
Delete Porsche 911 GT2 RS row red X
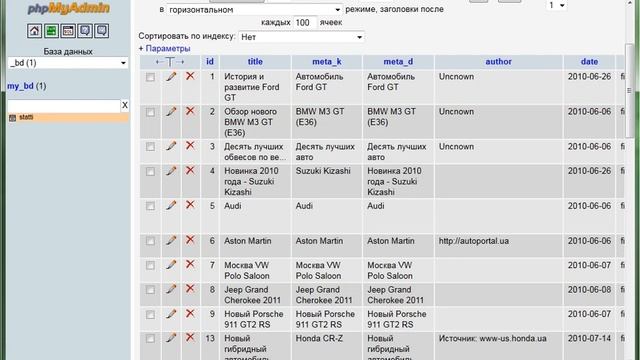click(190, 313)
